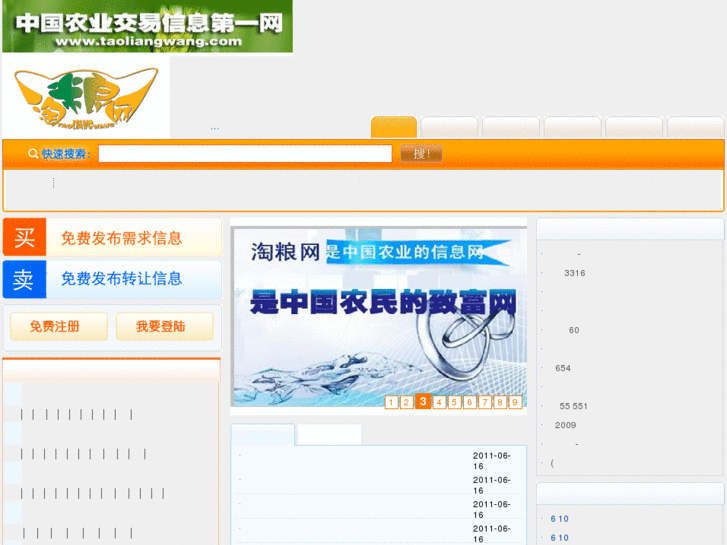Click the 搜! search button
The height and width of the screenshot is (545, 727).
(421, 154)
